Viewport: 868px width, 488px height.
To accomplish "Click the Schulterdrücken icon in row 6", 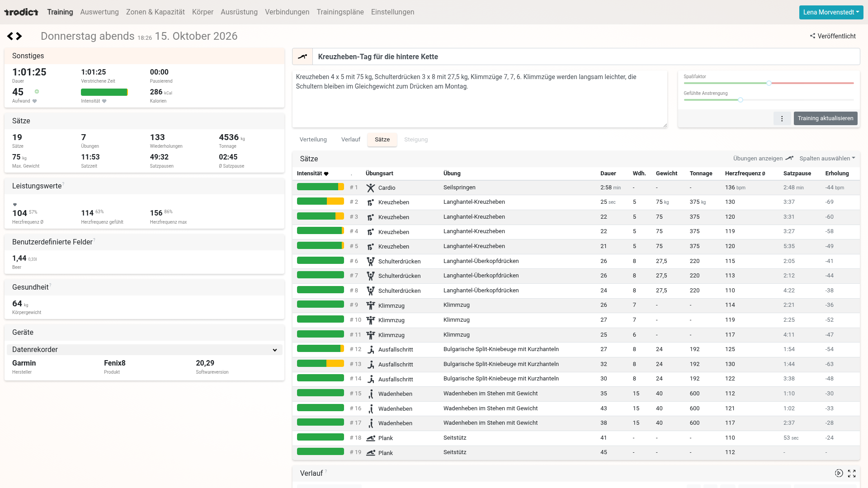I will point(371,262).
